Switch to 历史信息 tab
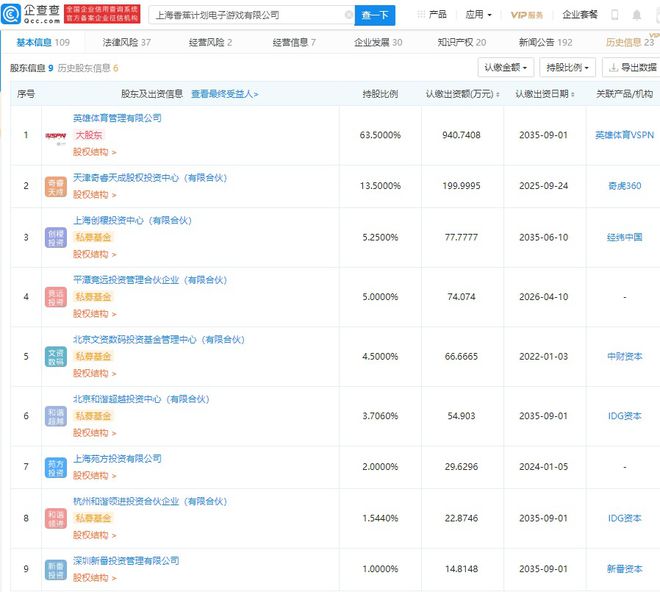The height and width of the screenshot is (592, 660). click(630, 43)
